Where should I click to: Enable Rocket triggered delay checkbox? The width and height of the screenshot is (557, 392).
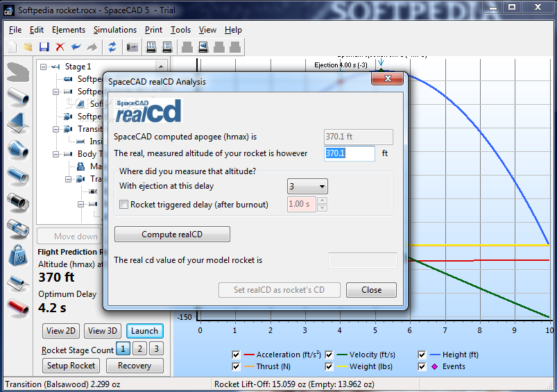coord(123,205)
